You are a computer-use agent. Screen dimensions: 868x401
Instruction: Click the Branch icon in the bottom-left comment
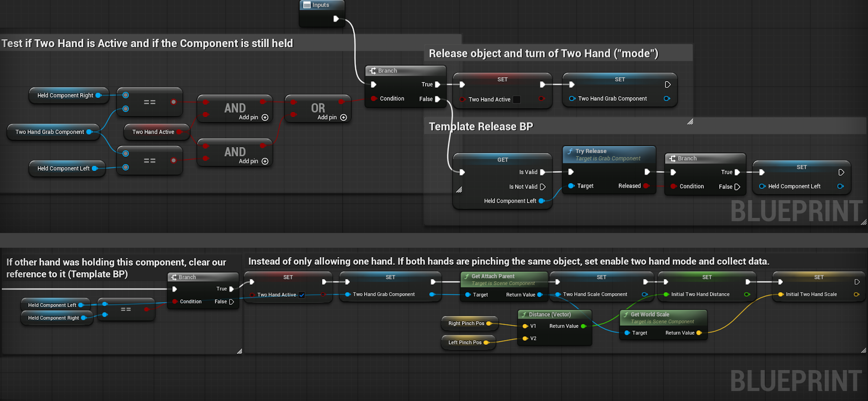click(x=173, y=277)
